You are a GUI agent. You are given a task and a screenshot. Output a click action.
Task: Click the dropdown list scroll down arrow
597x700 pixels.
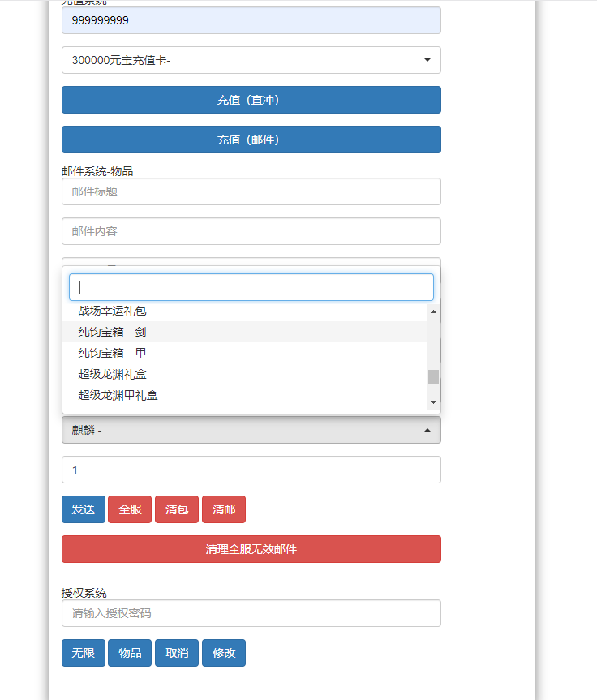[x=433, y=402]
